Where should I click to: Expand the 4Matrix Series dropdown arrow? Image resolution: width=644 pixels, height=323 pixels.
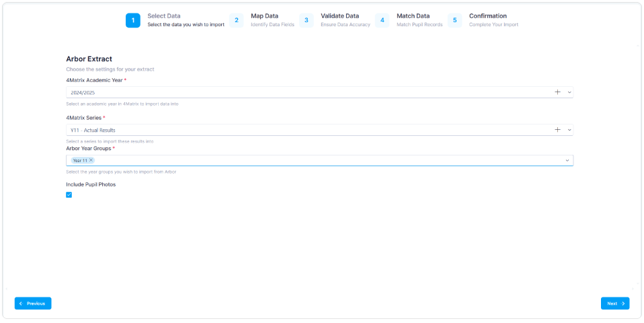(569, 130)
